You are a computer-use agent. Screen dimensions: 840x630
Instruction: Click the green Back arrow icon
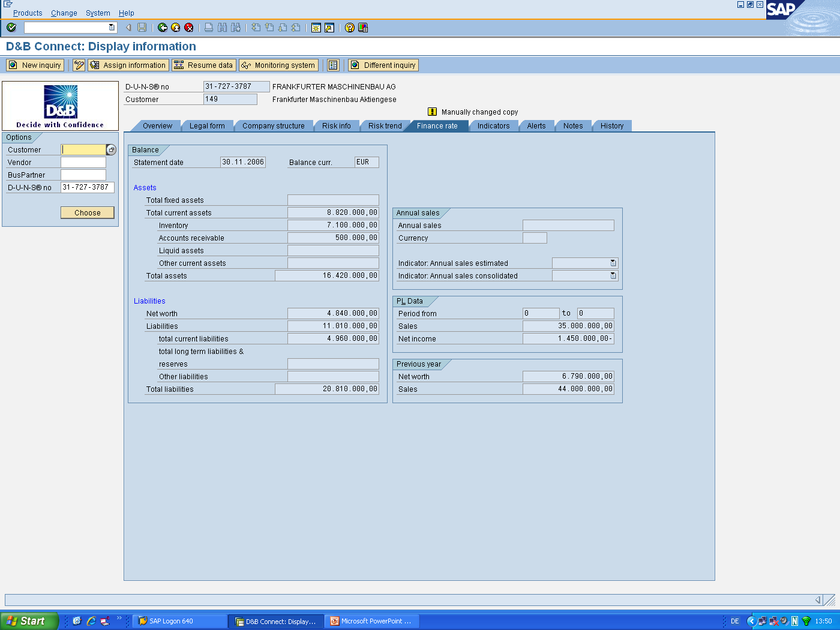[163, 28]
